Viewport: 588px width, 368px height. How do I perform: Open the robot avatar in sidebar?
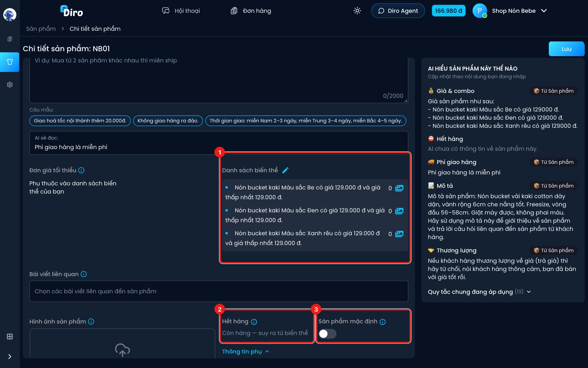[10, 14]
